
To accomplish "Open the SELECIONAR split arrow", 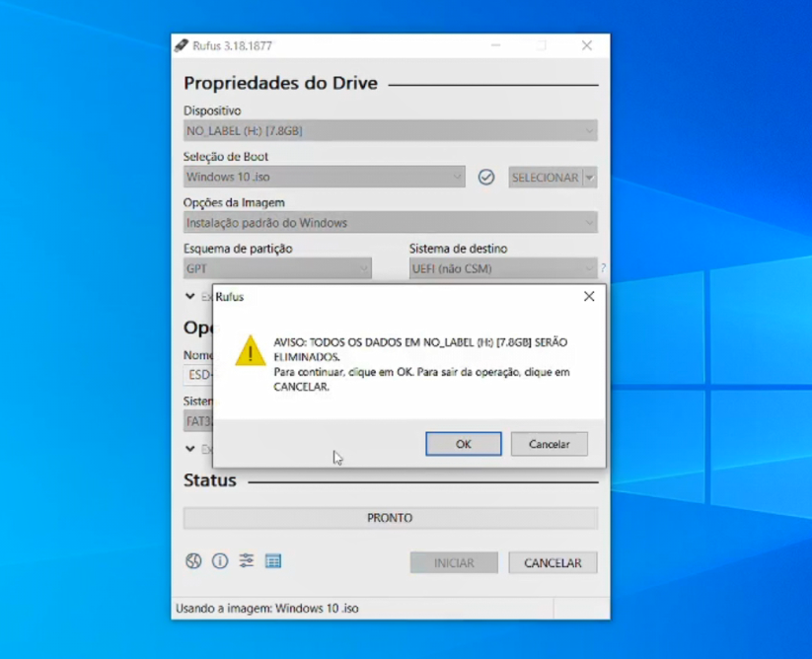I will 590,177.
